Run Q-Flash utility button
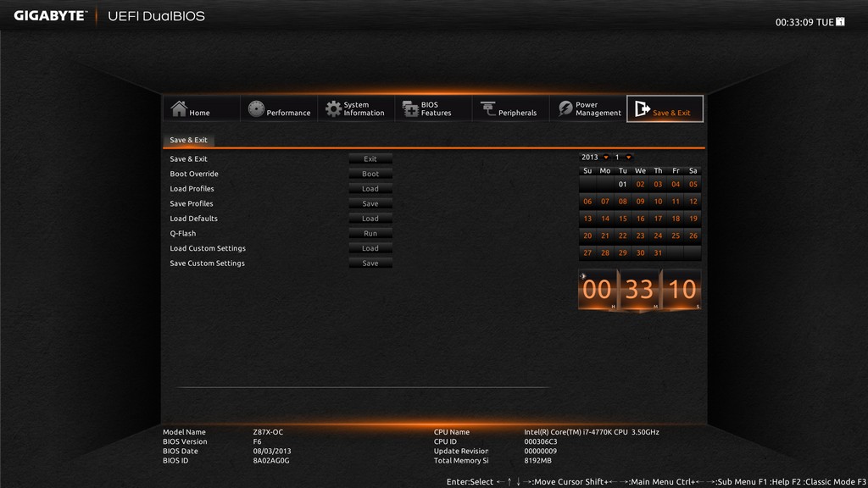This screenshot has height=488, width=868. pos(370,234)
